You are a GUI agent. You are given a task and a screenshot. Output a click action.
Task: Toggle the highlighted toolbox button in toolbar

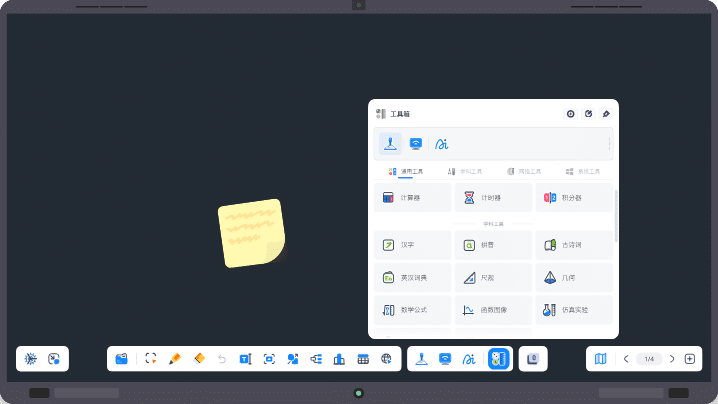[x=497, y=358]
